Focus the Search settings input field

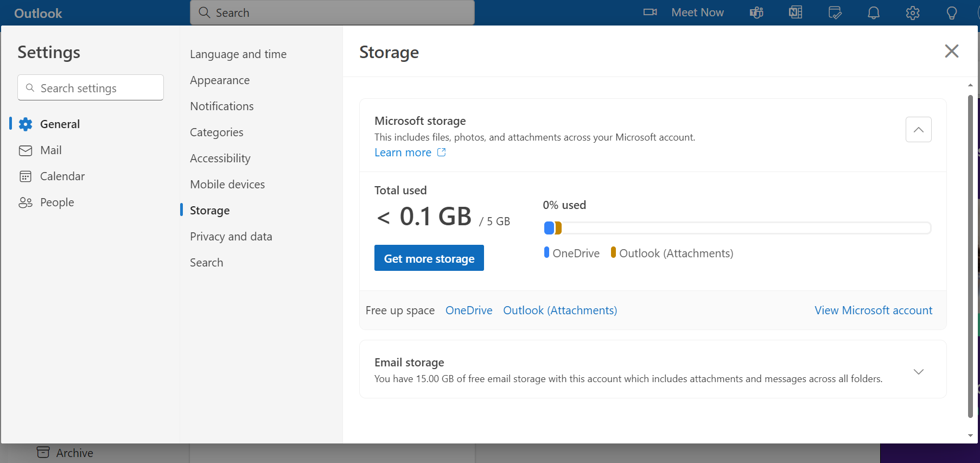[91, 87]
